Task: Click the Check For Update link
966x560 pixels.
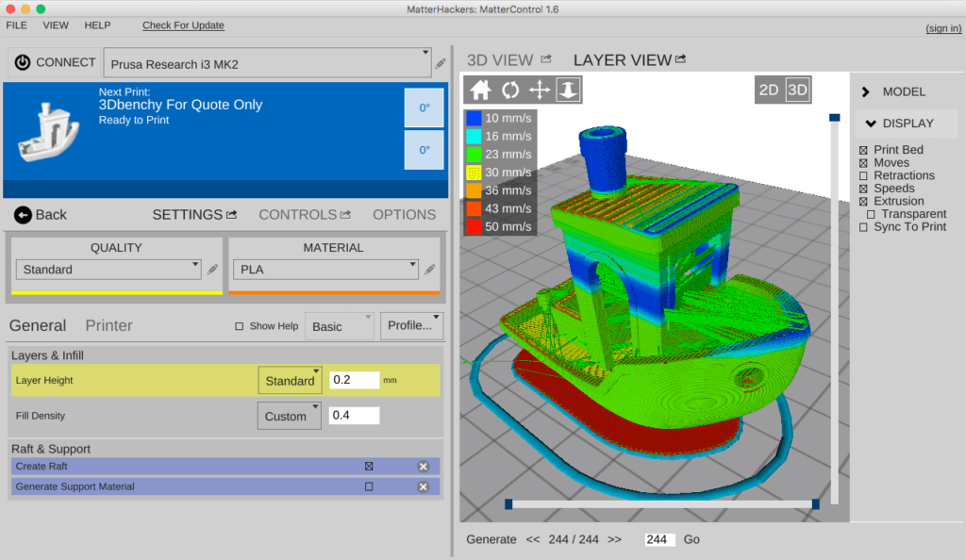Action: coord(183,25)
